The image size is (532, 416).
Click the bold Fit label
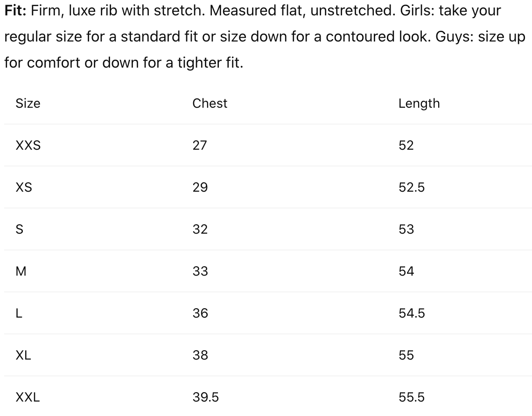point(15,10)
